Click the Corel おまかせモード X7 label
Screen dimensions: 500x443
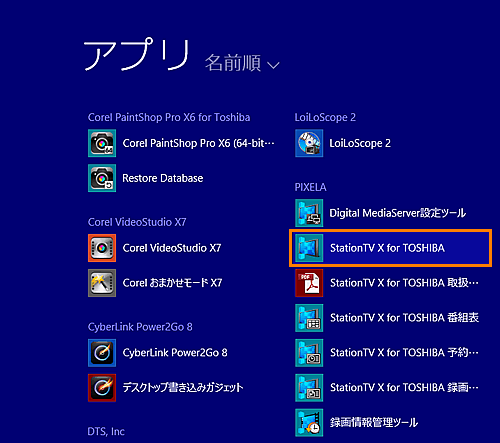(x=172, y=283)
